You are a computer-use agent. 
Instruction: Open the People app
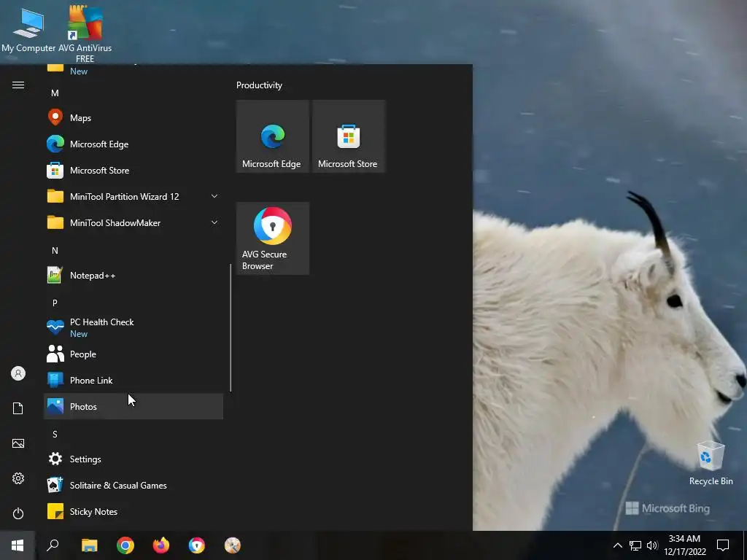pos(133,354)
